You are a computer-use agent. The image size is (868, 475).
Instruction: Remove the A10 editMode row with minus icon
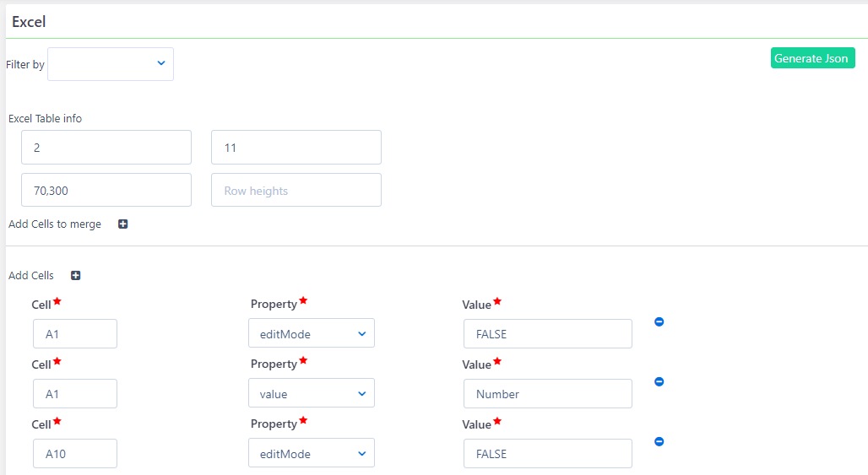coord(659,441)
